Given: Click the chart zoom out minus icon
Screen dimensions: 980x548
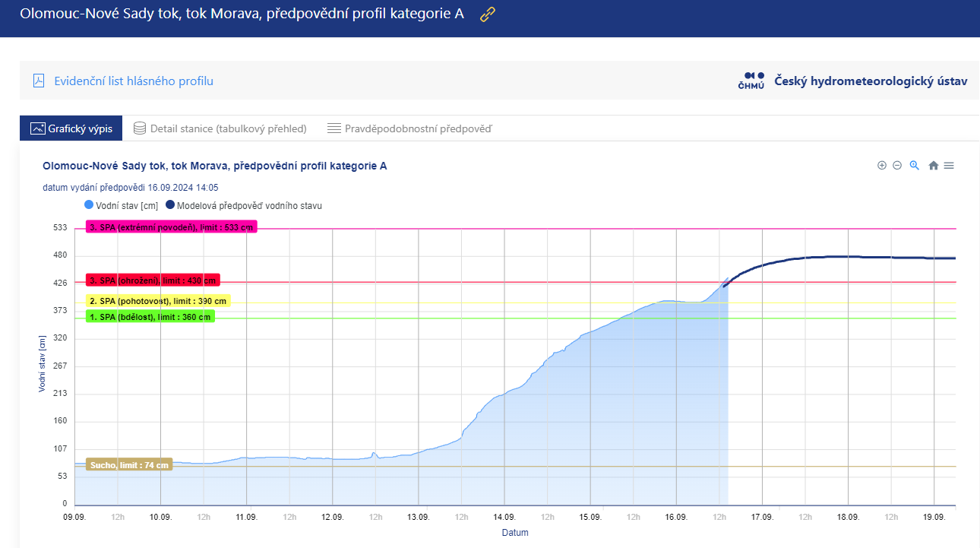Looking at the screenshot, I should click(897, 166).
